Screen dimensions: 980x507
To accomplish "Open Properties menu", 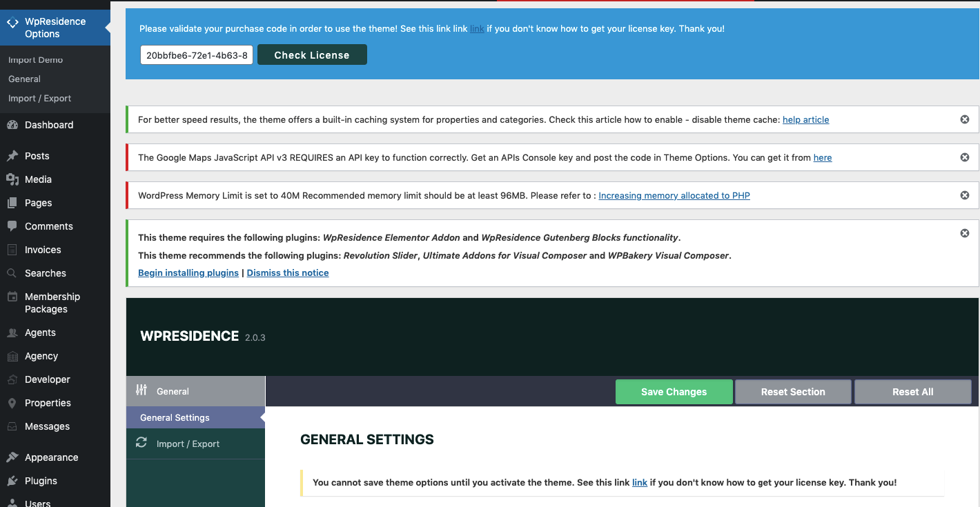I will (55, 403).
